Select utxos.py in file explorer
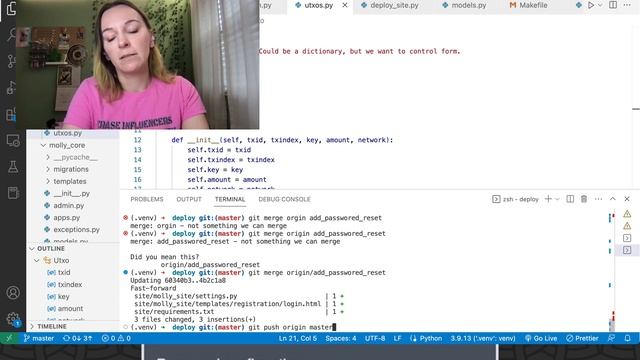Screen dimensions: 640x360 (x=73, y=133)
